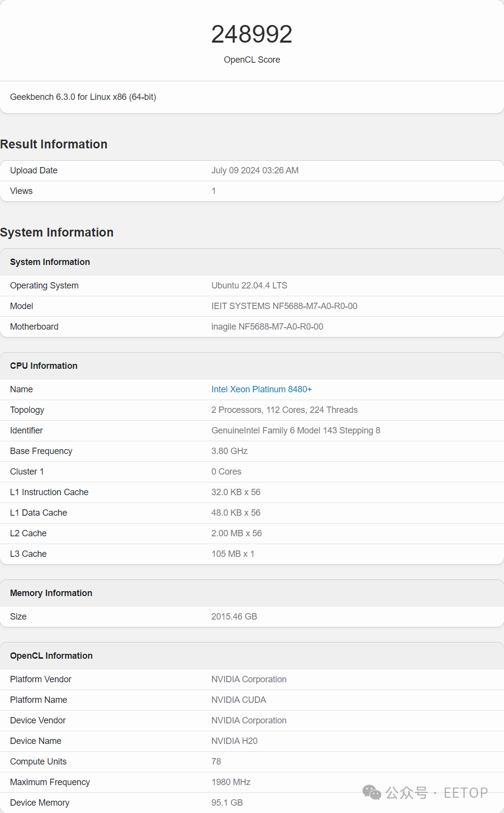Select the OpenCL Score label
This screenshot has height=813, width=504.
(x=252, y=60)
